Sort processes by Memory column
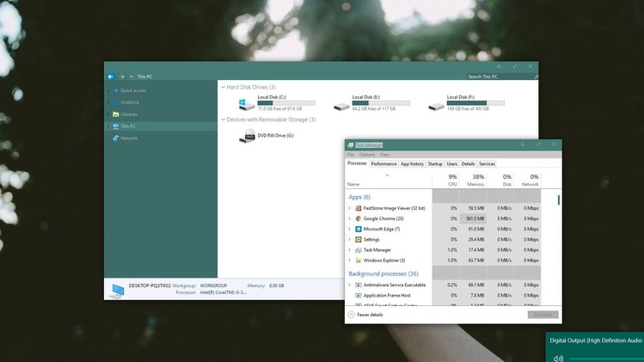The image size is (644, 362). click(x=473, y=180)
